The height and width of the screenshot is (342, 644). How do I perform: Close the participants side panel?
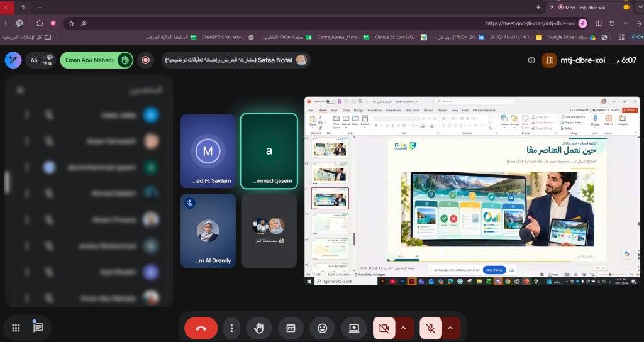pos(20,91)
